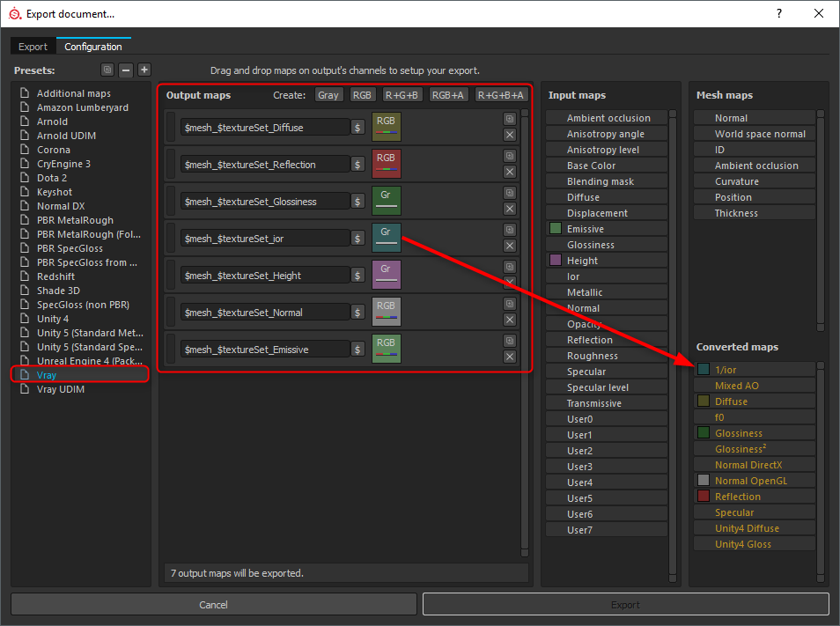The width and height of the screenshot is (840, 626).
Task: Add a new preset with plus icon
Action: click(x=144, y=70)
